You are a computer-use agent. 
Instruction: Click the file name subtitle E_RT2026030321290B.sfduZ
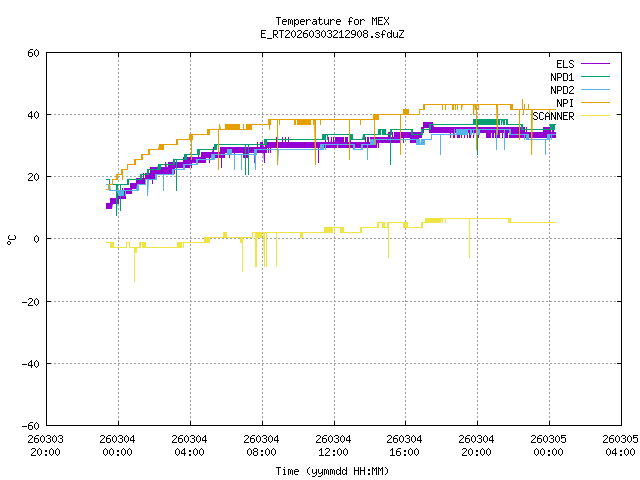[x=332, y=33]
